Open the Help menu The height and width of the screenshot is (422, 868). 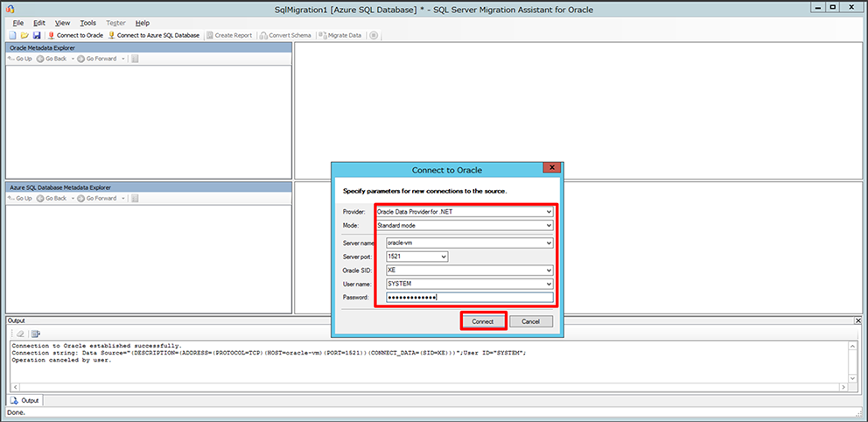[x=143, y=23]
